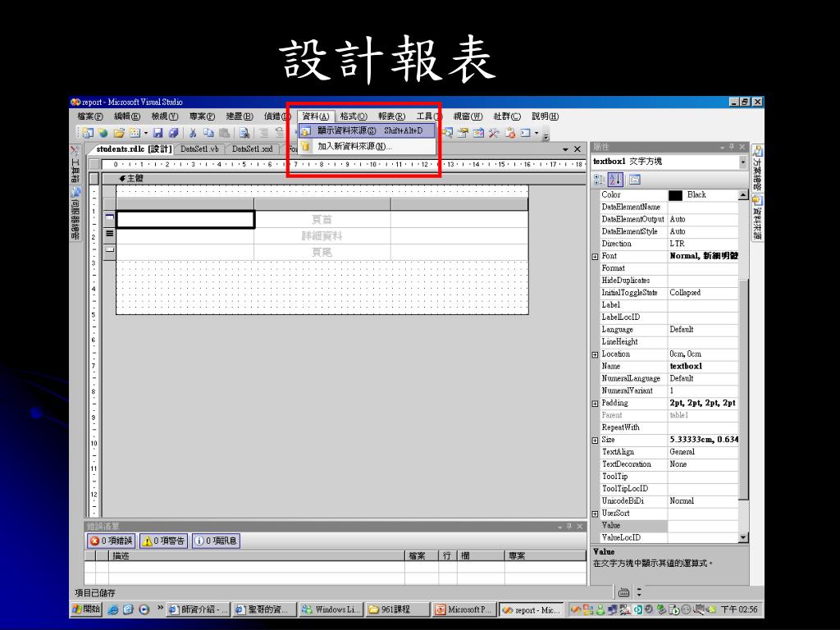Viewport: 840px width, 630px height.
Task: Select the students.rdlc design tab
Action: click(x=134, y=149)
